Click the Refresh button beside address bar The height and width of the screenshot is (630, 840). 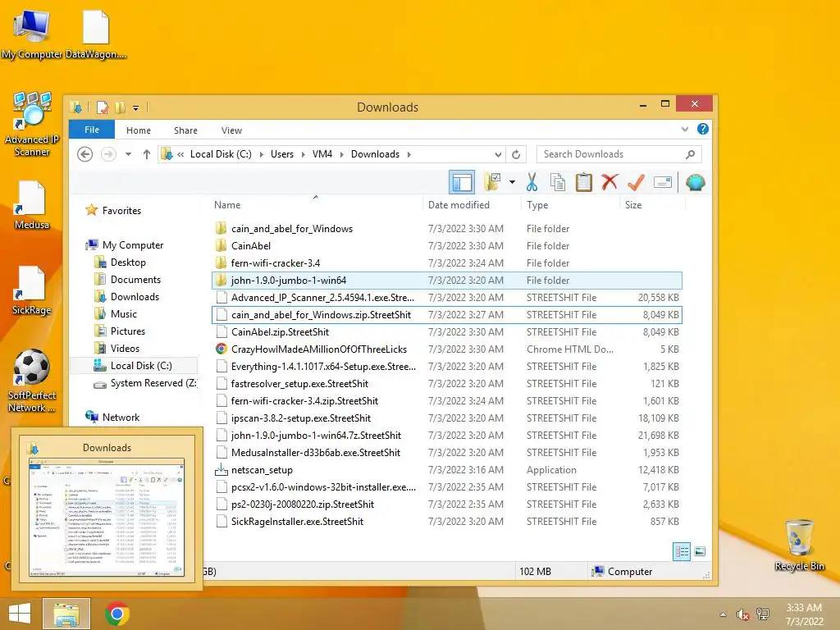pos(516,154)
